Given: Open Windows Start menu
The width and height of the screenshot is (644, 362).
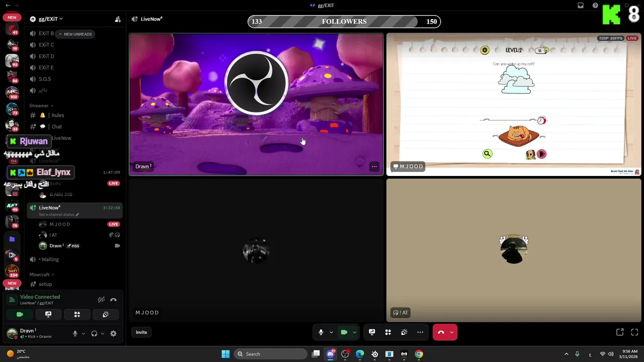Looking at the screenshot, I should [x=225, y=354].
